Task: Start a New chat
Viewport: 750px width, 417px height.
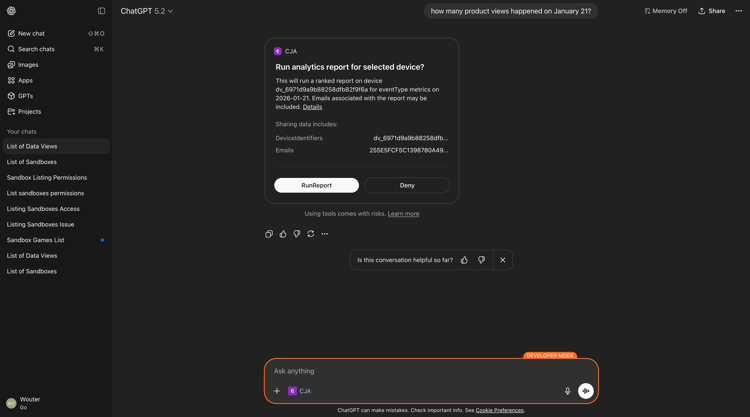Action: click(x=56, y=33)
